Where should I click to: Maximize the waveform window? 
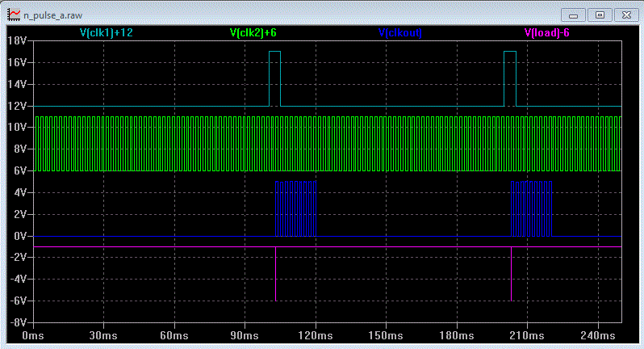click(x=600, y=15)
